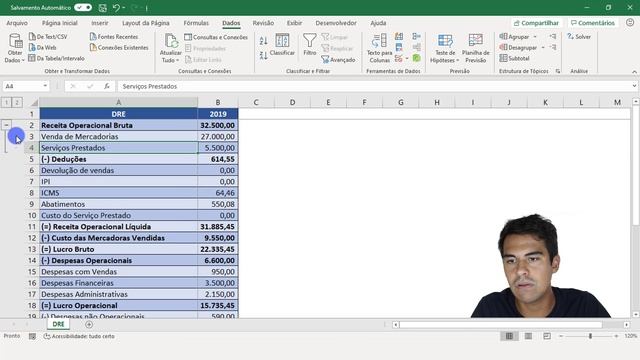Viewport: 640px width, 360px height.
Task: Open Solver tool
Action: point(579,37)
